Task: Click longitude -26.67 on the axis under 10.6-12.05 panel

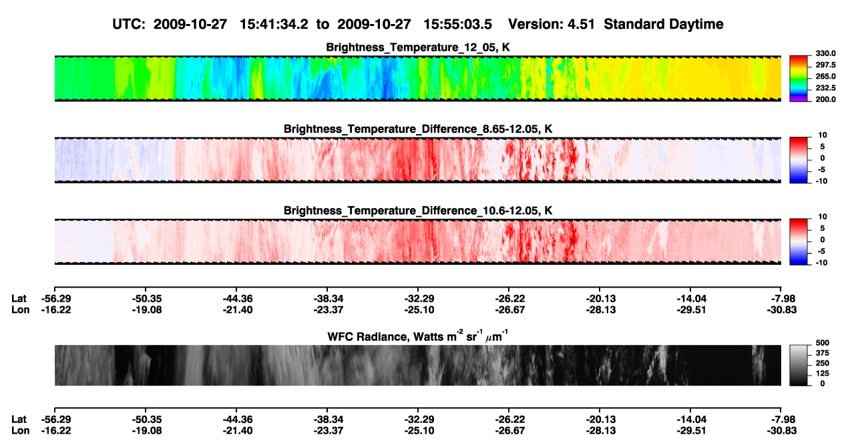Action: [509, 310]
